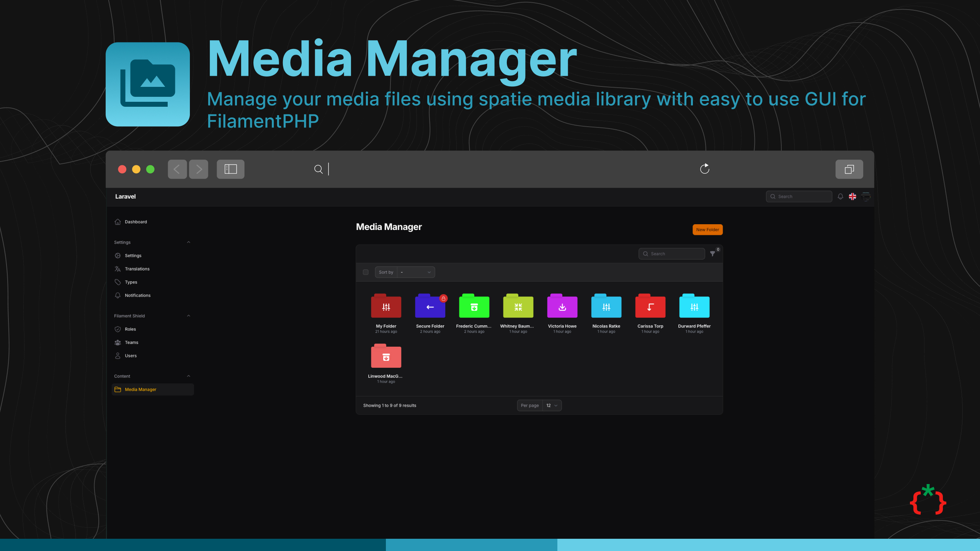980x551 pixels.
Task: Open the cyan Durward Pfeffer folder
Action: 694,307
